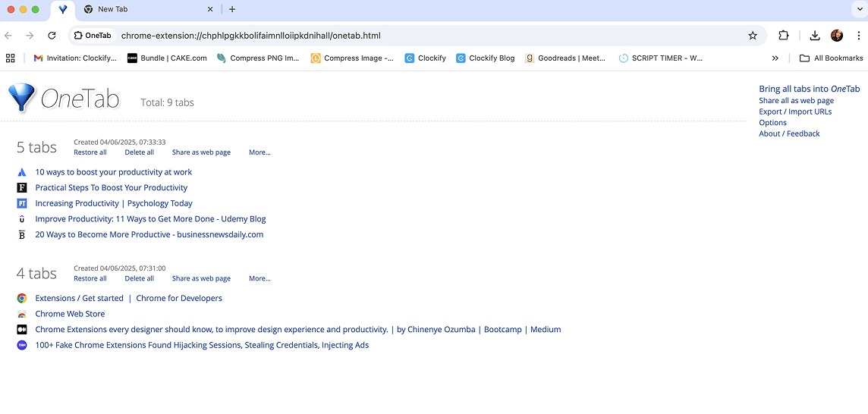Open the Clockify bookmark
This screenshot has height=414, width=868.
(x=425, y=58)
